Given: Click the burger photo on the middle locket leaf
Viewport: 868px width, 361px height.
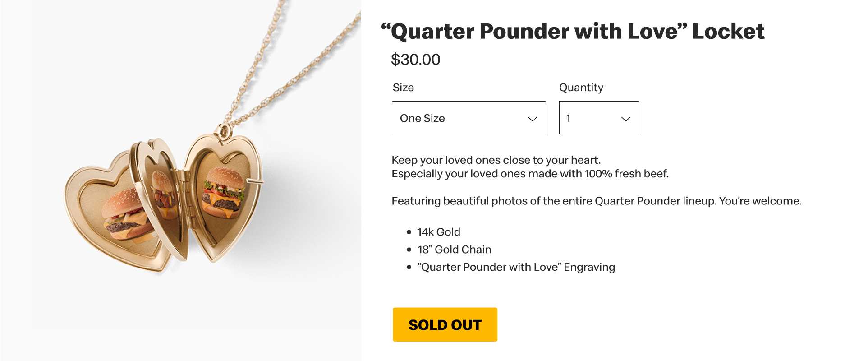Looking at the screenshot, I should tap(163, 194).
